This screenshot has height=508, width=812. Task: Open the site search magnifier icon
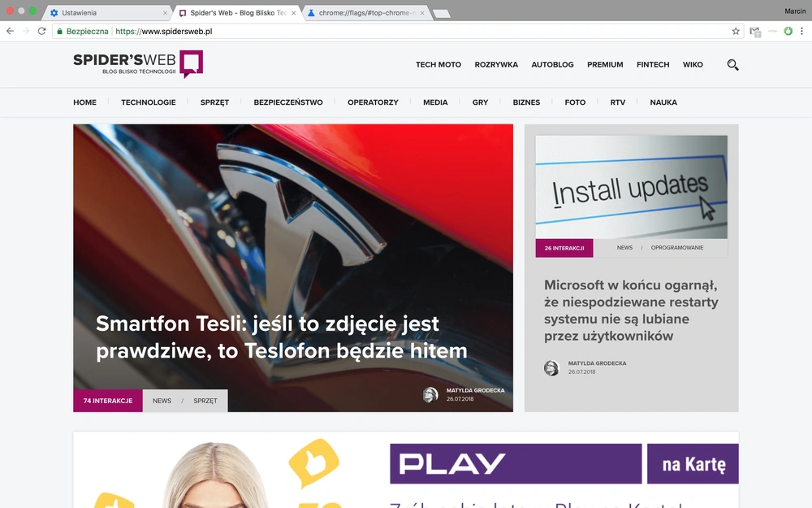(732, 65)
